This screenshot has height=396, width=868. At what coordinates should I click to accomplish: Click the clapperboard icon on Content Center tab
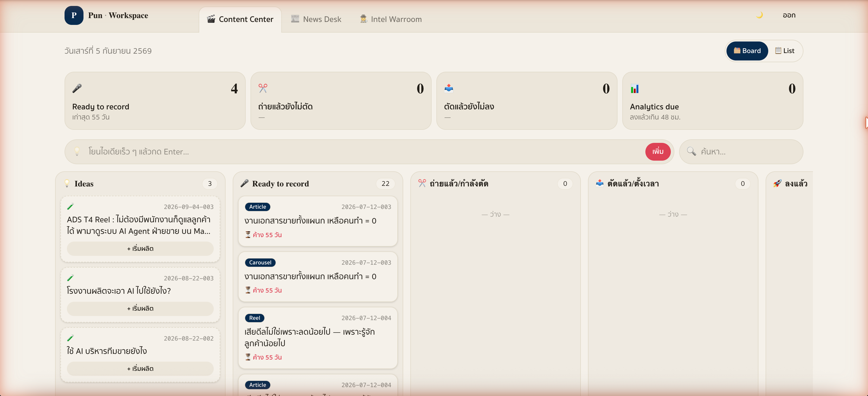tap(211, 19)
